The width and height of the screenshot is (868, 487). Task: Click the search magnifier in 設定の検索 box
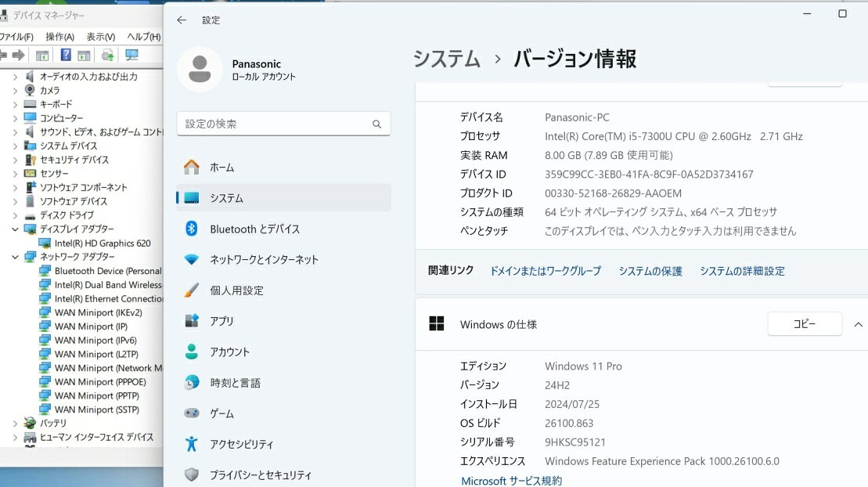(x=376, y=124)
